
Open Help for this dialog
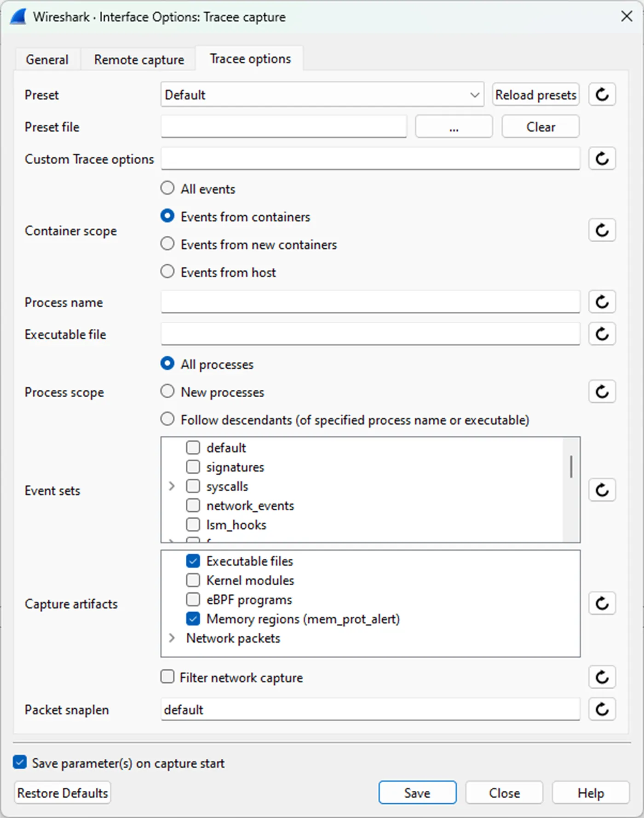point(591,793)
